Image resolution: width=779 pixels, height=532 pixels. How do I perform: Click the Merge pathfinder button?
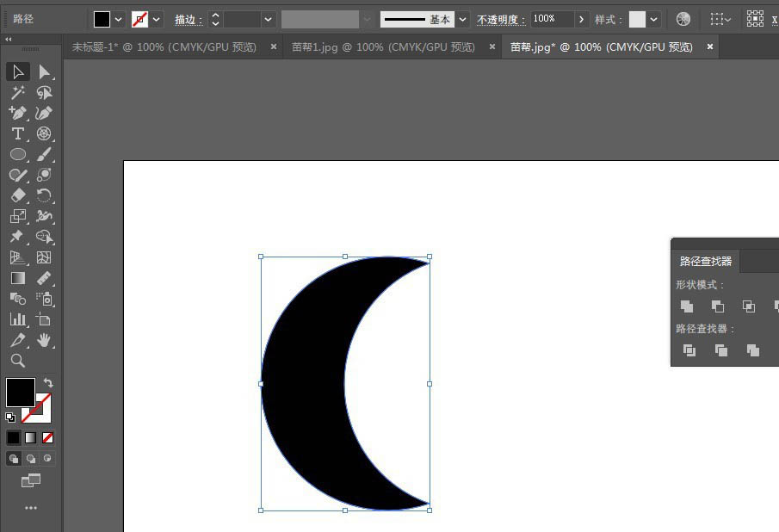pos(752,350)
